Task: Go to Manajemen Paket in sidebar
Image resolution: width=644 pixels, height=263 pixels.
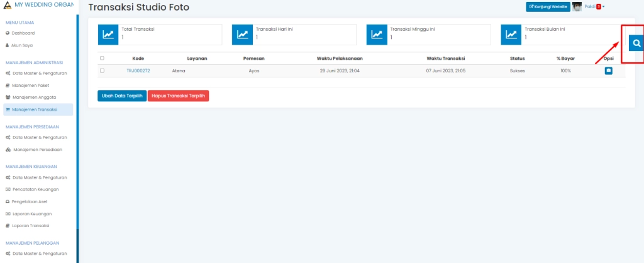Action: click(31, 85)
